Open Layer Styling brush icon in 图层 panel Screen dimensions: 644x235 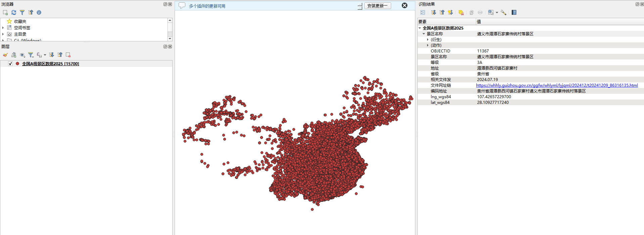click(5, 55)
